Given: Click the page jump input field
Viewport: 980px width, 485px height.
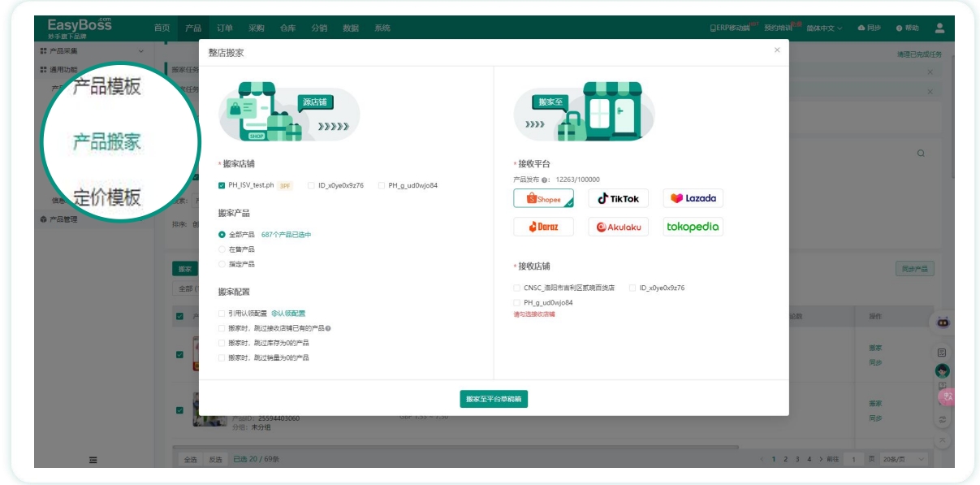Looking at the screenshot, I should point(853,460).
